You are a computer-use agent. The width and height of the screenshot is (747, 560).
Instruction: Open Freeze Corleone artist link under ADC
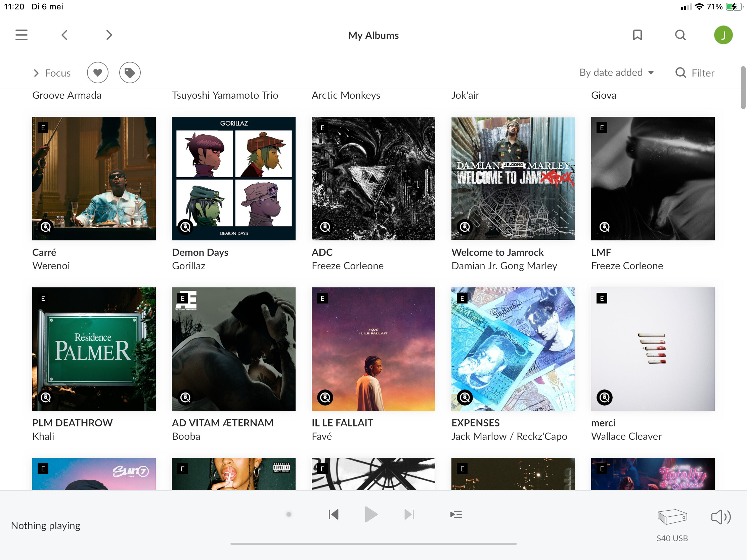[348, 266]
